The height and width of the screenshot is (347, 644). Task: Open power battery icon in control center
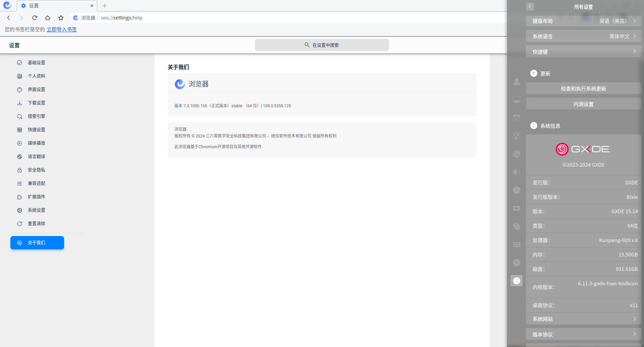pos(517,208)
